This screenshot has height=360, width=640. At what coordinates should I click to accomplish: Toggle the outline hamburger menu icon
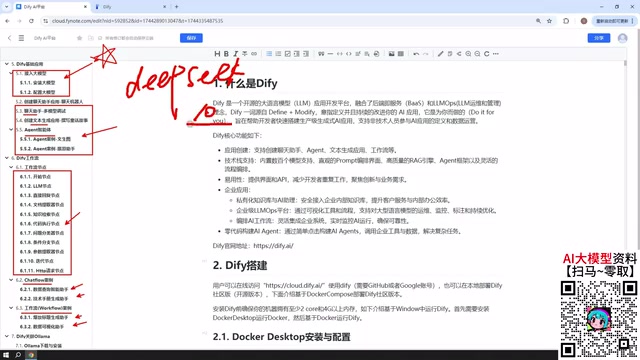pyautogui.click(x=21, y=38)
